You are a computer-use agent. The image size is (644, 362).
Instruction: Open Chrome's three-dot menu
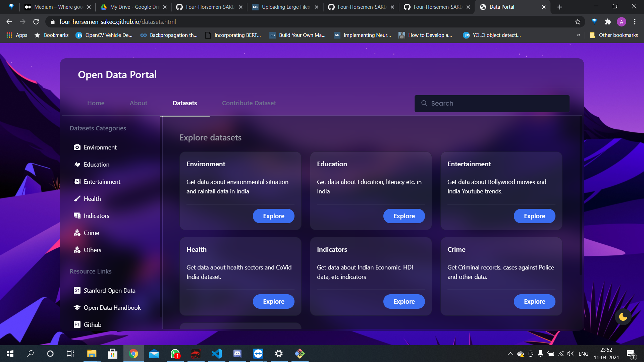[x=635, y=22]
